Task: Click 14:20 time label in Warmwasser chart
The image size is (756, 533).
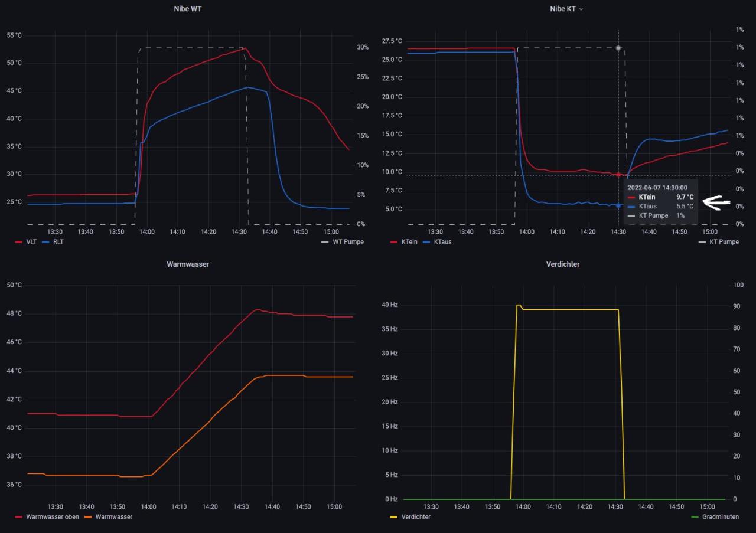Action: (210, 506)
